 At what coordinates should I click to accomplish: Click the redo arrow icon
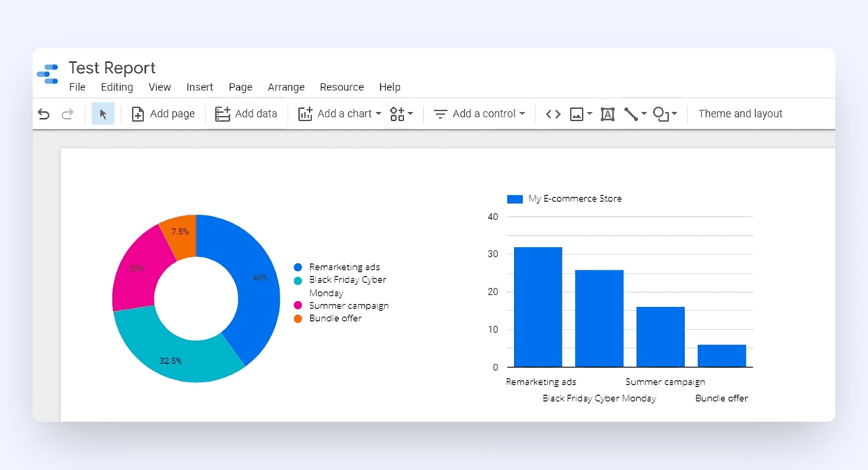tap(68, 114)
